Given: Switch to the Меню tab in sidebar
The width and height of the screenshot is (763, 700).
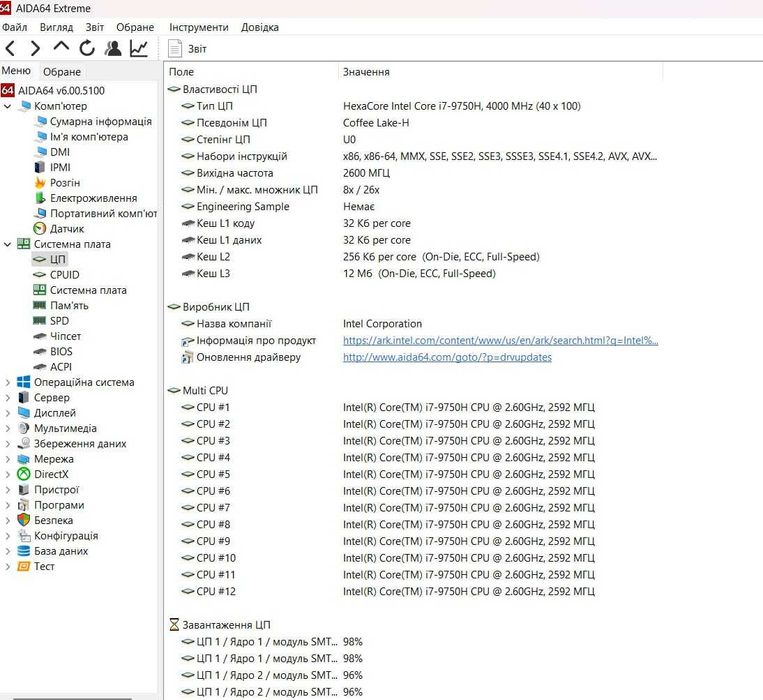Looking at the screenshot, I should click(x=16, y=71).
